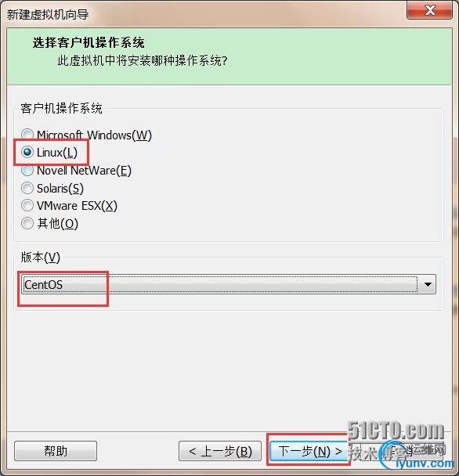Click the Linux(L) label text
This screenshot has width=459, height=476.
[x=57, y=153]
